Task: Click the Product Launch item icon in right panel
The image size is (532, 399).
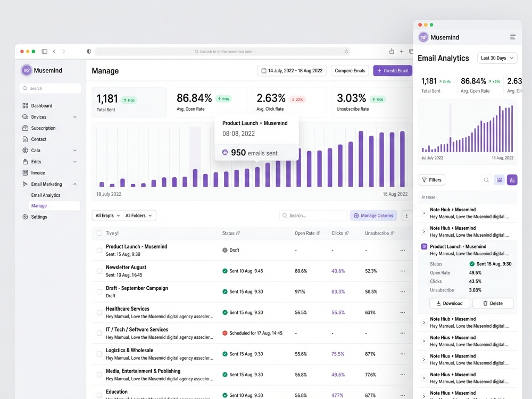Action: (x=424, y=246)
